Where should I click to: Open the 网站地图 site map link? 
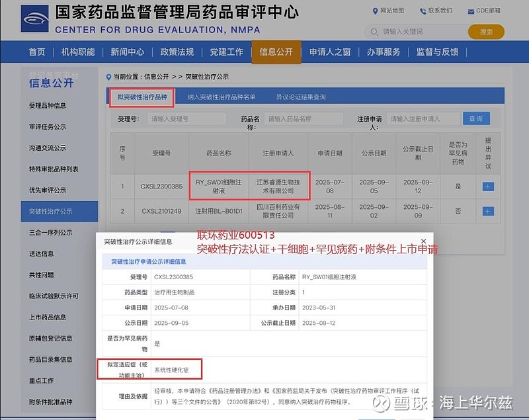[x=388, y=11]
